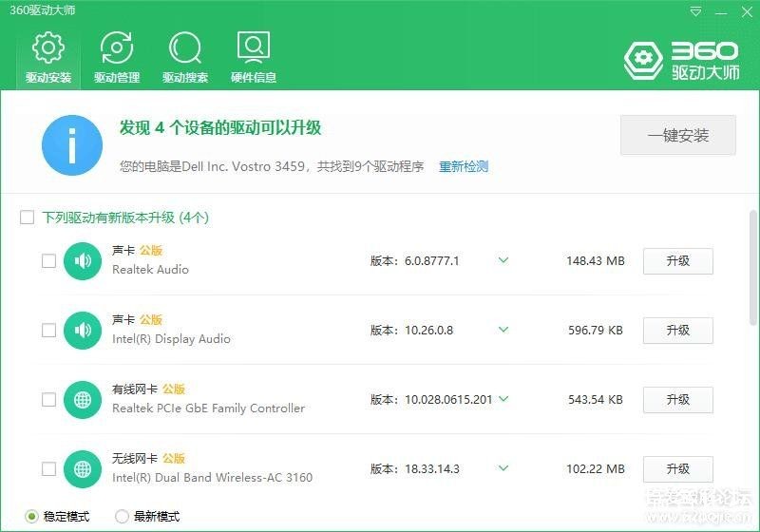Close the 360驱动大师 window

(747, 11)
